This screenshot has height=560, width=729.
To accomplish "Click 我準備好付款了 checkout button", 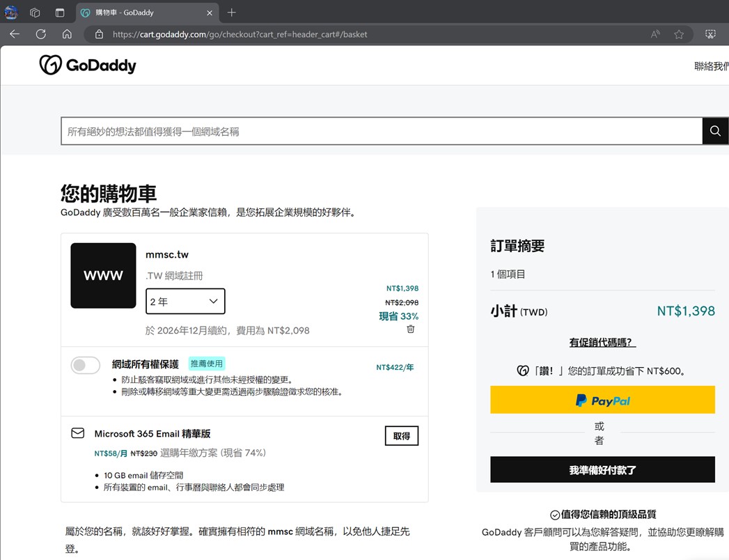I will click(602, 469).
